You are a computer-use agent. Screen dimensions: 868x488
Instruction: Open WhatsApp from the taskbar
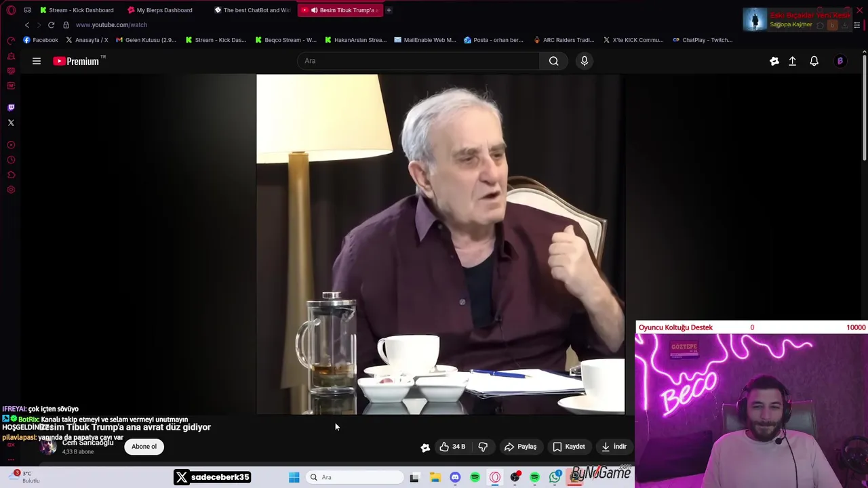[x=555, y=477]
